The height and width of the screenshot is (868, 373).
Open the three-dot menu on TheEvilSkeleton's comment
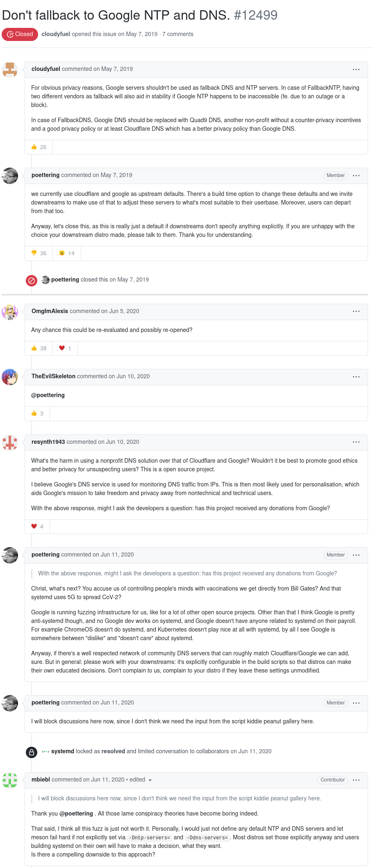(x=356, y=377)
